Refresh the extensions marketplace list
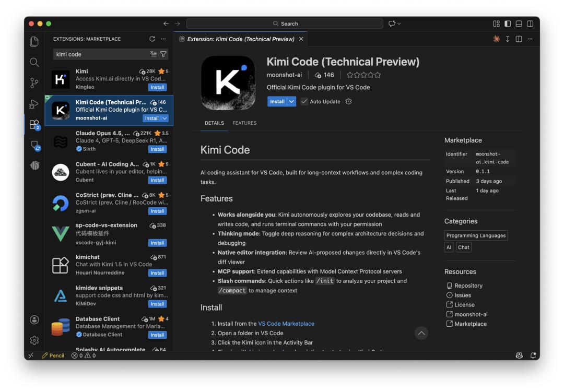 [x=152, y=39]
